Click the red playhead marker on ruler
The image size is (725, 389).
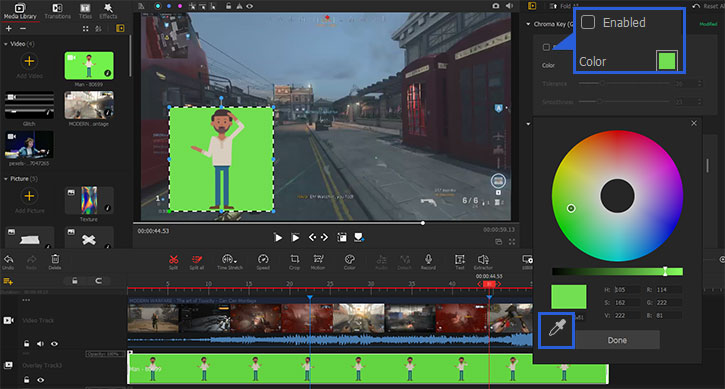(x=489, y=284)
